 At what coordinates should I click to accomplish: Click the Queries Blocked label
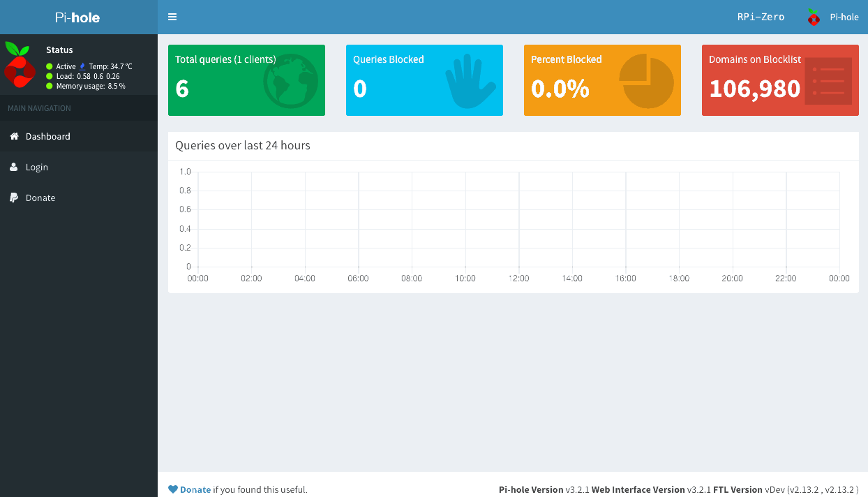point(389,59)
